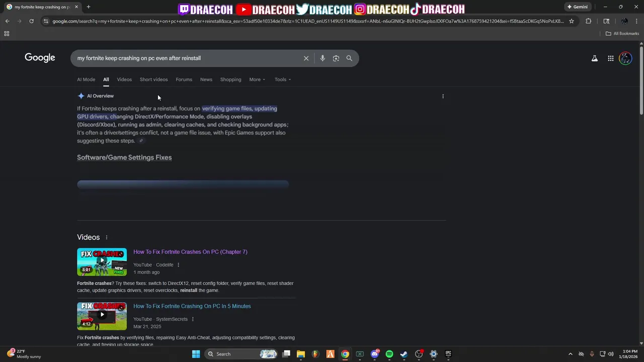This screenshot has height=362, width=644.
Task: Open Search Labs flask icon
Action: tap(595, 58)
